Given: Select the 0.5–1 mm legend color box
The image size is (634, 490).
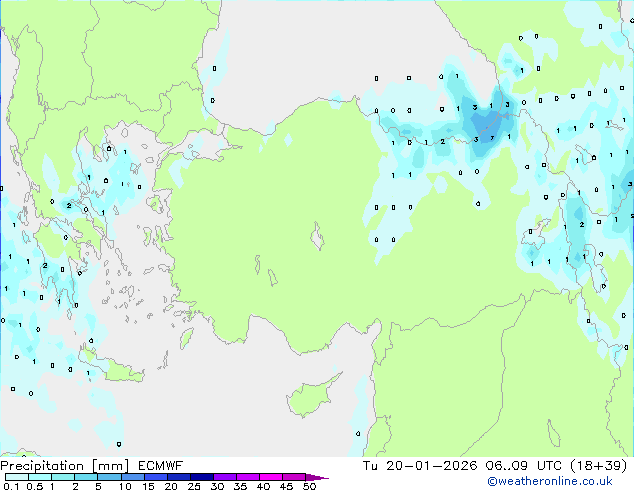Looking at the screenshot, I should point(40,477).
